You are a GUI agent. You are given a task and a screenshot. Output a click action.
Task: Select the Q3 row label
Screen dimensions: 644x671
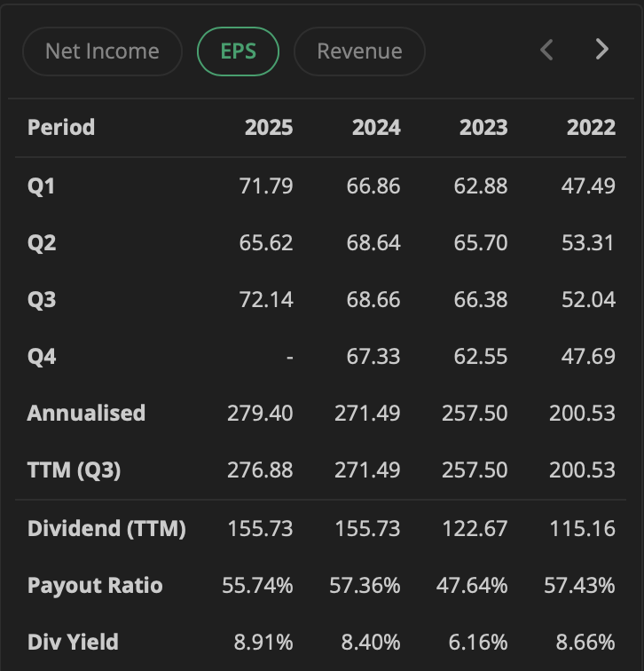click(x=42, y=299)
